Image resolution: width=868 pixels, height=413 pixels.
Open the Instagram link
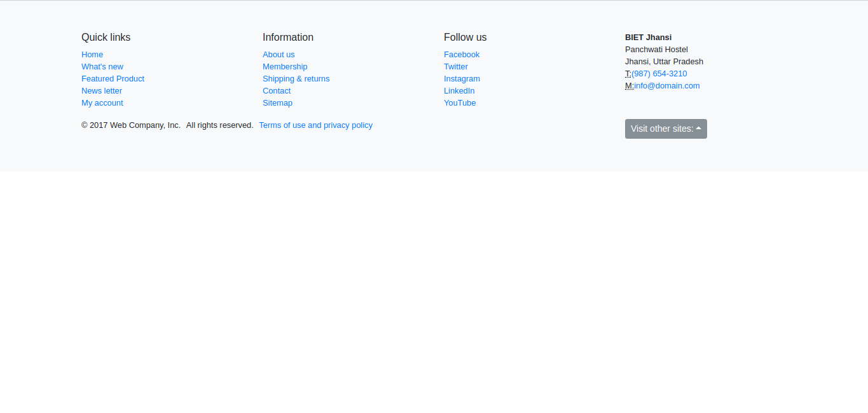(462, 79)
